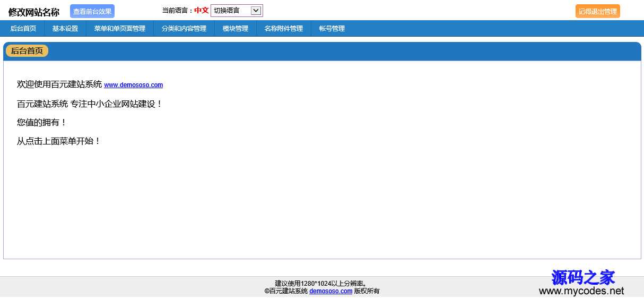The image size is (644, 298).
Task: Follow the www.demososo.com link
Action: pos(134,85)
